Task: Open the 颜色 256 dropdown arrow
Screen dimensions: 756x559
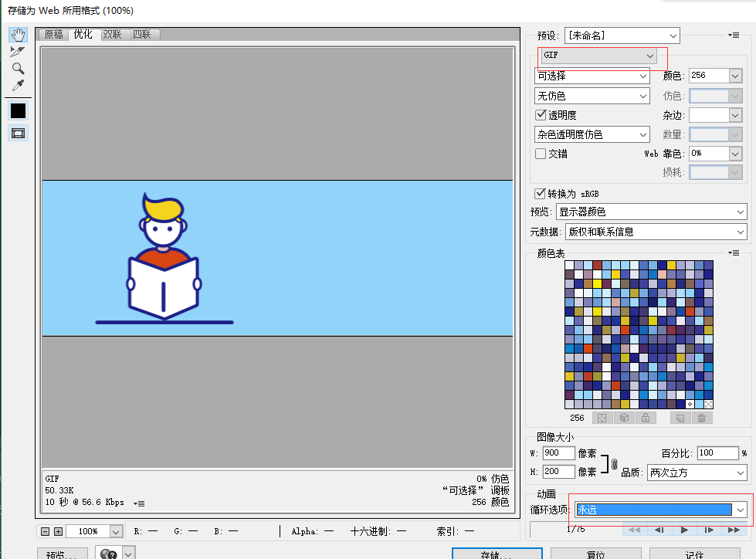Action: (x=735, y=76)
